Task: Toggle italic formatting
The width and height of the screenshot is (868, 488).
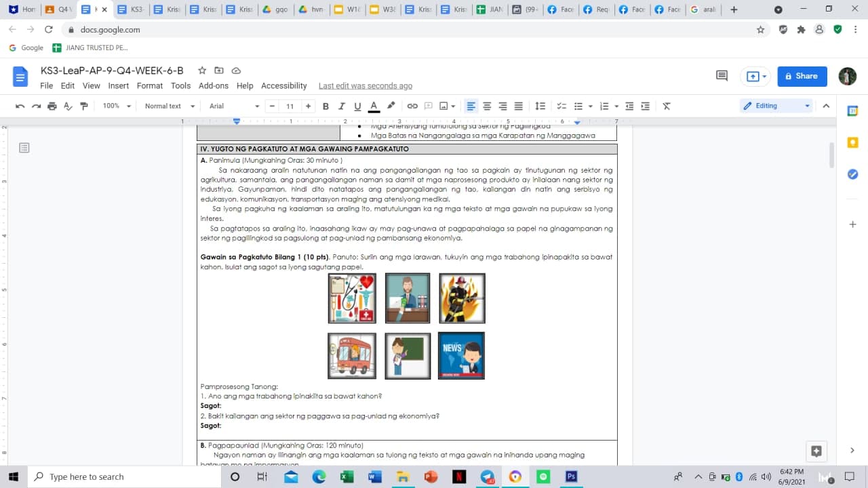Action: tap(341, 106)
